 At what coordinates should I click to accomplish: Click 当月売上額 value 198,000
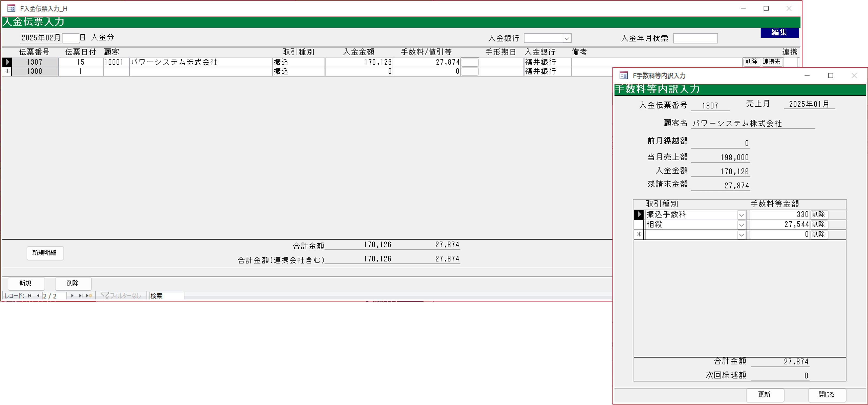[x=720, y=158]
